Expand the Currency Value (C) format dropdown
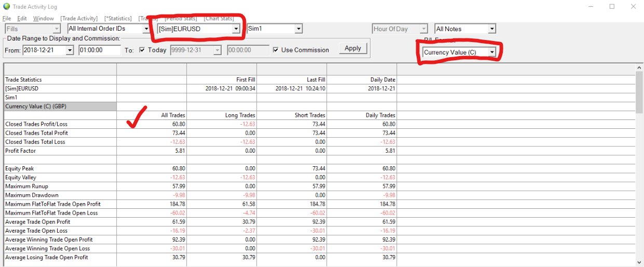This screenshot has width=644, height=267. point(492,52)
